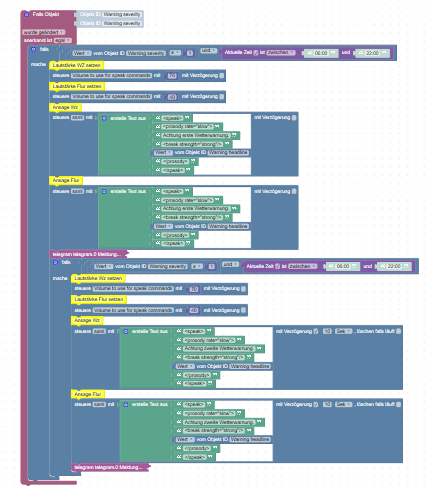Viewport: 430px width, 492px height.
Task: Open the wurde geändert dropdown
Action: coord(44,32)
